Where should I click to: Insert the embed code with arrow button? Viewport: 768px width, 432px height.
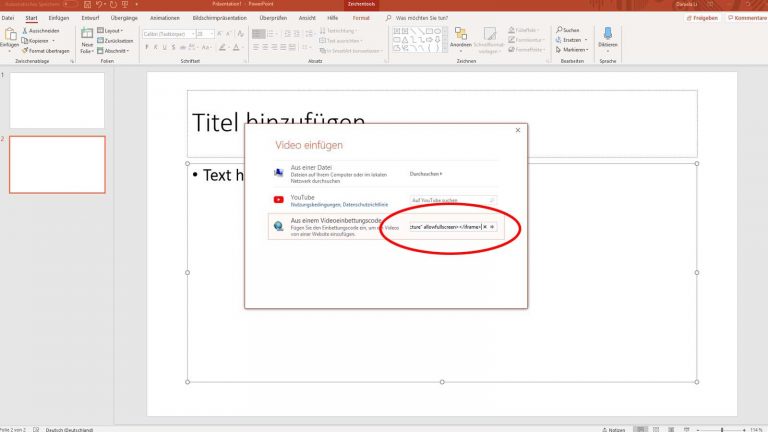pyautogui.click(x=493, y=227)
